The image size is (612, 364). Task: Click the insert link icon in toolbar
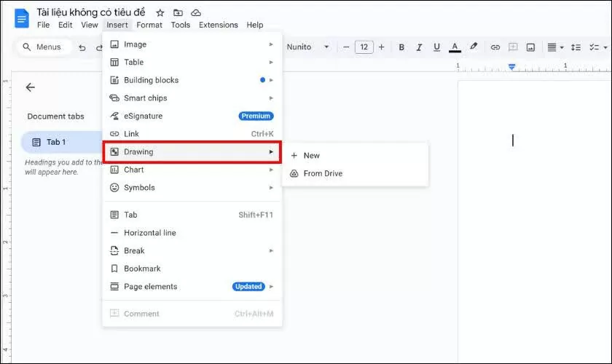495,47
